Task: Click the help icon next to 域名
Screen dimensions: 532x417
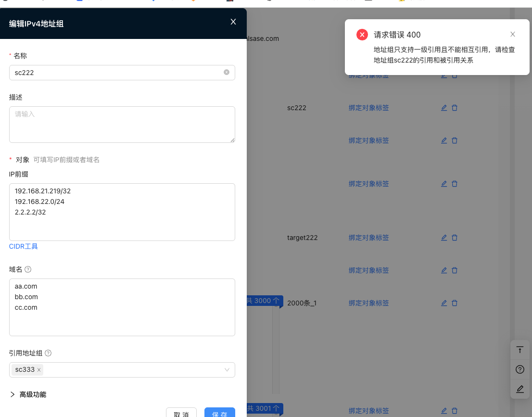Action: coord(28,269)
